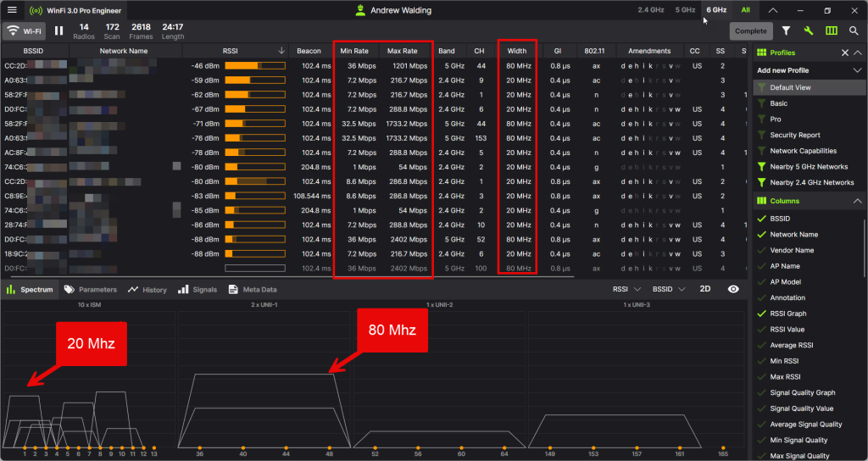Screen dimensions: 868x461
Task: Select the 5 GHz band filter
Action: coord(685,10)
